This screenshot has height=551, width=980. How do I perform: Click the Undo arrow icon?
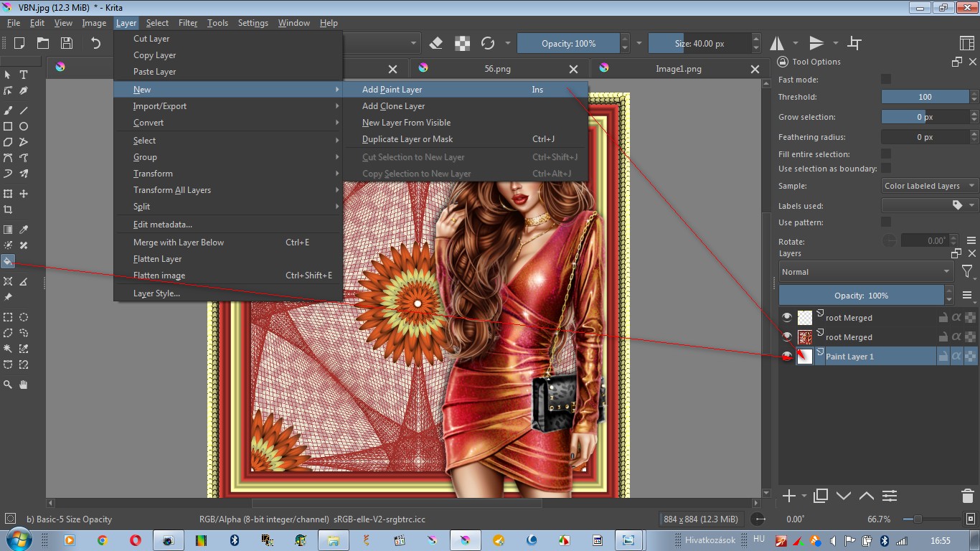tap(96, 43)
